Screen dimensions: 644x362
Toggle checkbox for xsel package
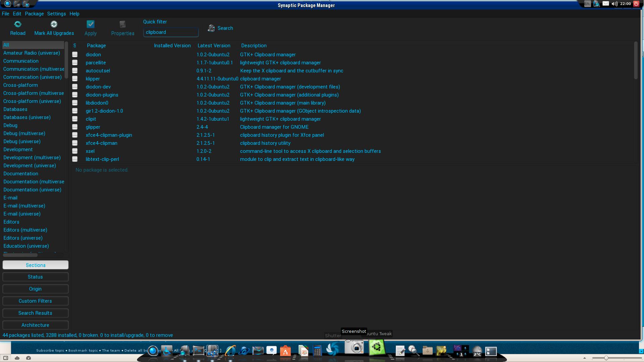click(x=74, y=151)
